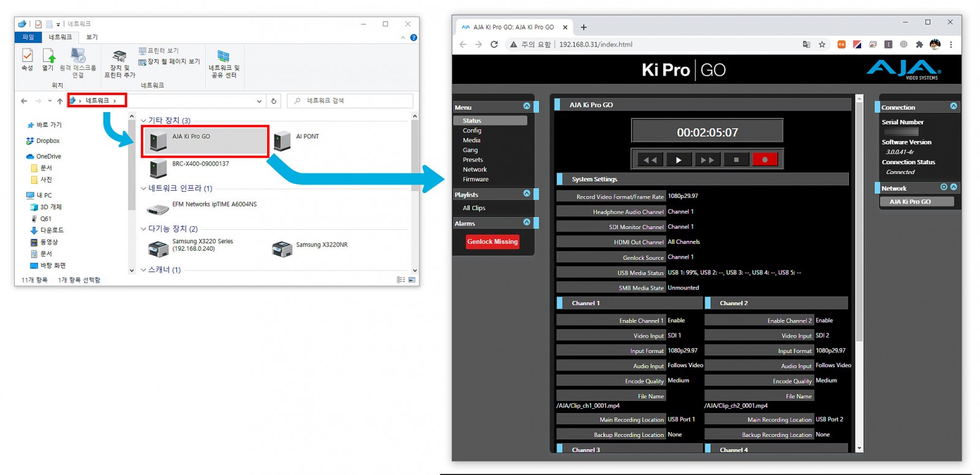Stop playback with the stop button
Screen dimensions: 980x475
click(x=736, y=160)
